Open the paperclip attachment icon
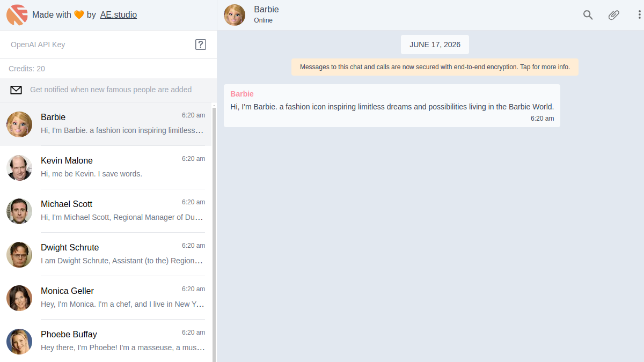 tap(613, 15)
